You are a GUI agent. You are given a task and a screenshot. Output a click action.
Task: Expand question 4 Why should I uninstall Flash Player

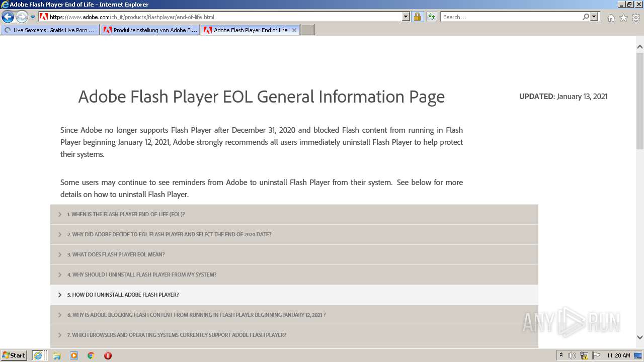294,275
